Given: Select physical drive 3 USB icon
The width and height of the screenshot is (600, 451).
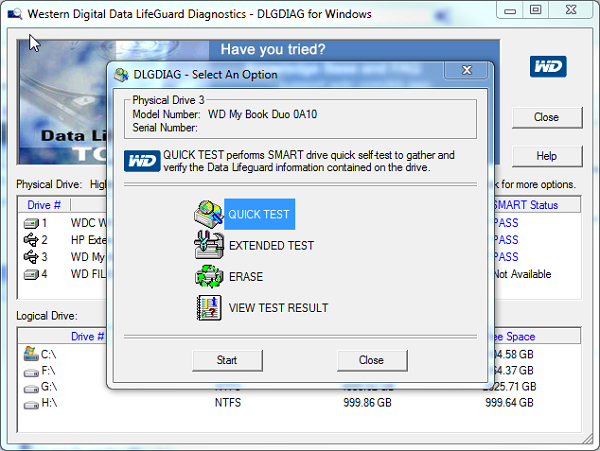Looking at the screenshot, I should pos(31,257).
